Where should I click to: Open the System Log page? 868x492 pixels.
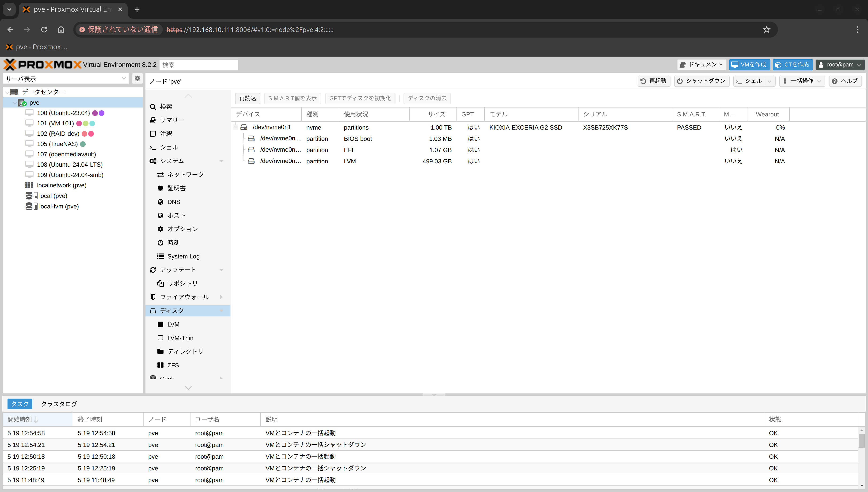tap(183, 256)
